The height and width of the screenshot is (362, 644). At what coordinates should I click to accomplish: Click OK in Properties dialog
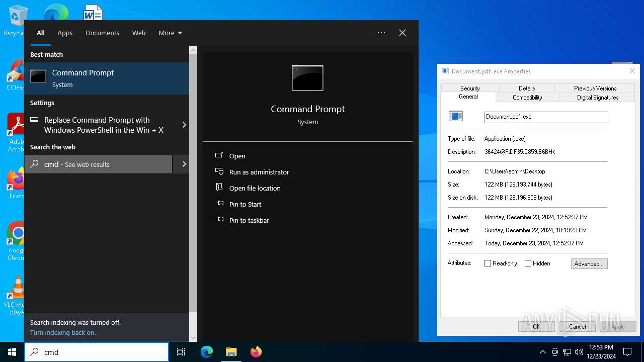pos(536,326)
